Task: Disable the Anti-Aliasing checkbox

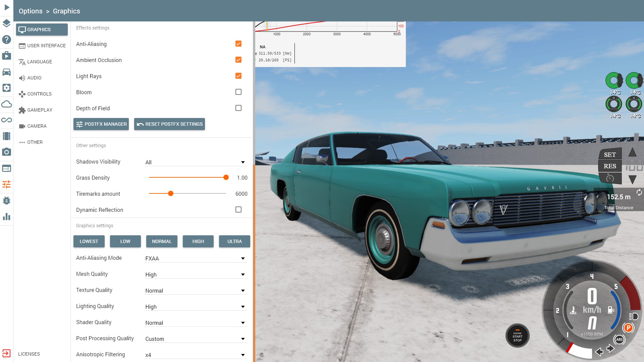Action: click(238, 44)
